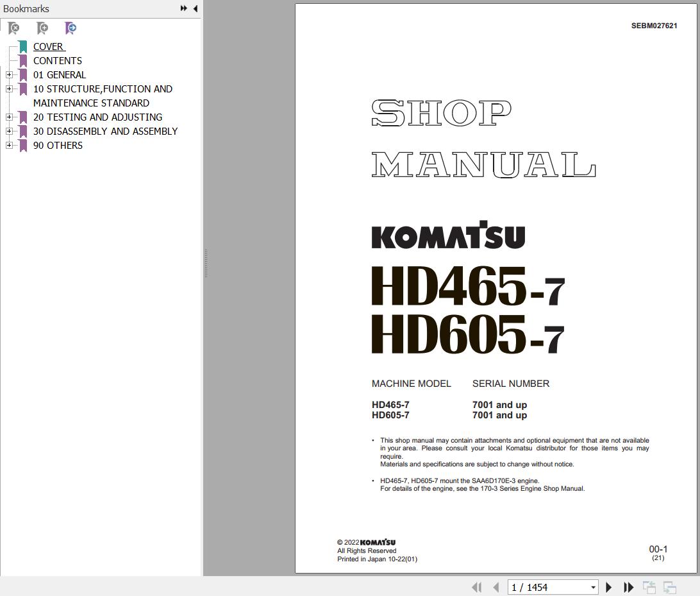Select the 30 DISASSEMBLY AND ASSEMBLY bookmark
The height and width of the screenshot is (596, 700).
coord(105,132)
